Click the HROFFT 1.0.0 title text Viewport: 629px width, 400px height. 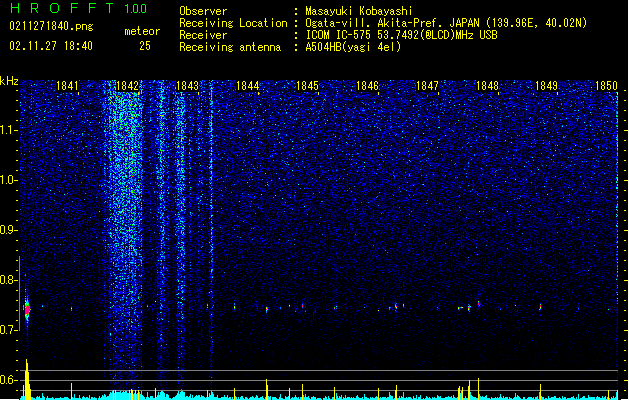[x=79, y=8]
